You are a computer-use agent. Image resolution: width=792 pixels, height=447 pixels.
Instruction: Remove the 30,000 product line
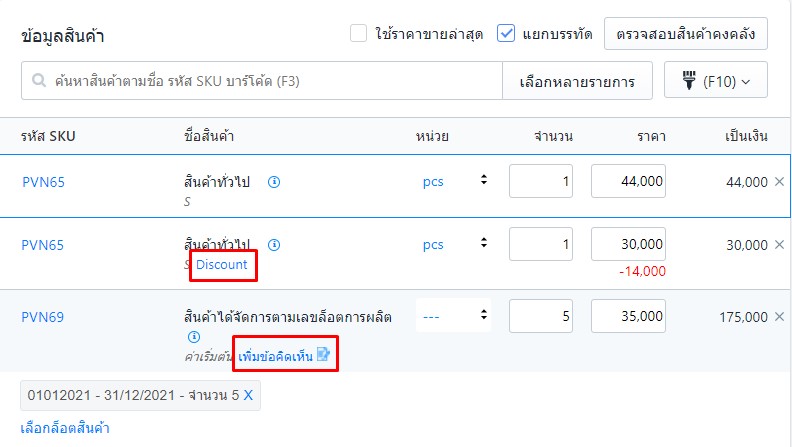pyautogui.click(x=779, y=244)
